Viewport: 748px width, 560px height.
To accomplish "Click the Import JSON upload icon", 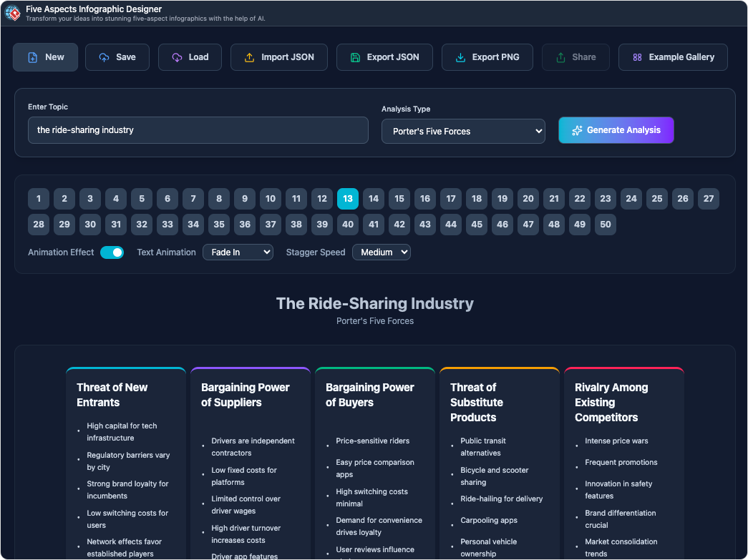I will (250, 57).
